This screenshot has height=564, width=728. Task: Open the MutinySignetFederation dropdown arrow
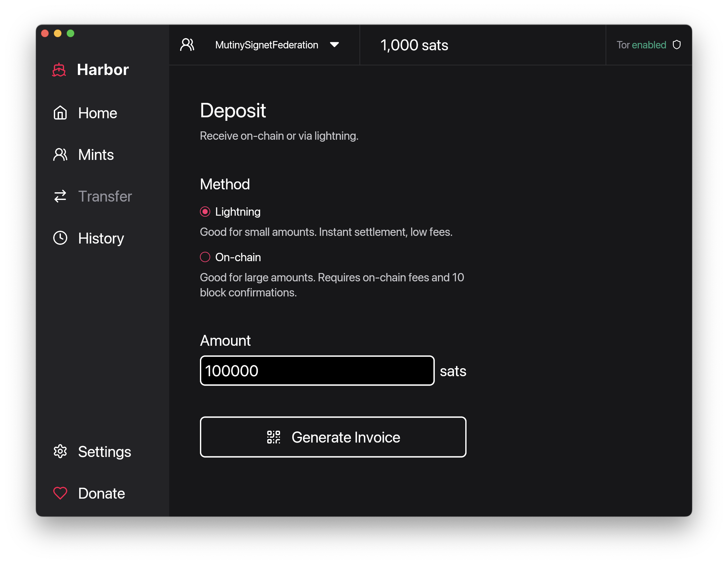tap(334, 45)
